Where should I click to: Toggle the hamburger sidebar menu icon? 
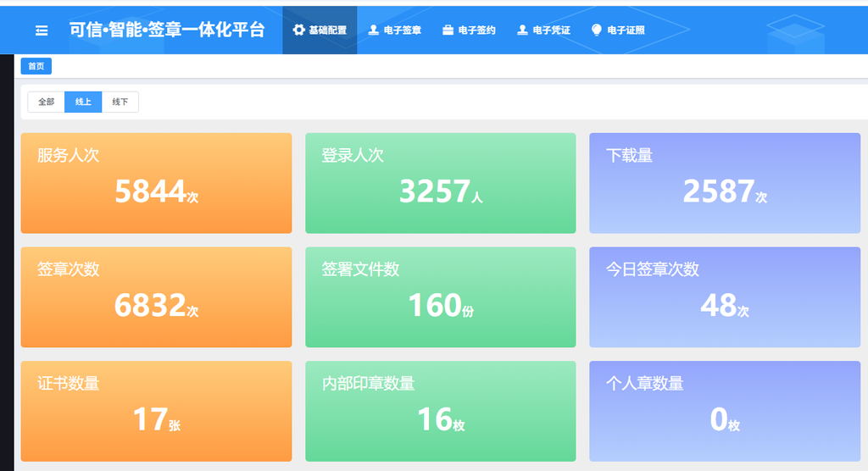click(42, 30)
